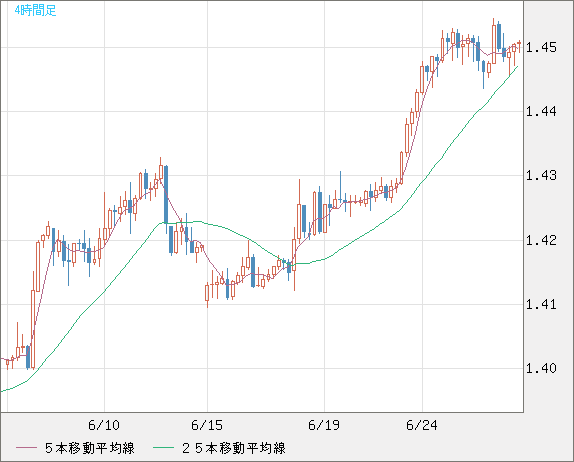The image size is (574, 462).
Task: Click the purple legend line for 5本移動平均線
Action: click(x=26, y=448)
